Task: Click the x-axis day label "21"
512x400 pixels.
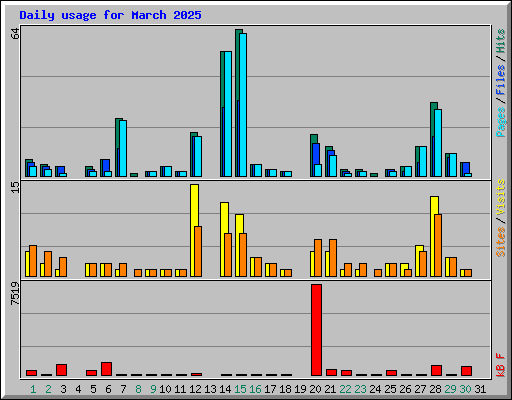Action: pos(330,389)
